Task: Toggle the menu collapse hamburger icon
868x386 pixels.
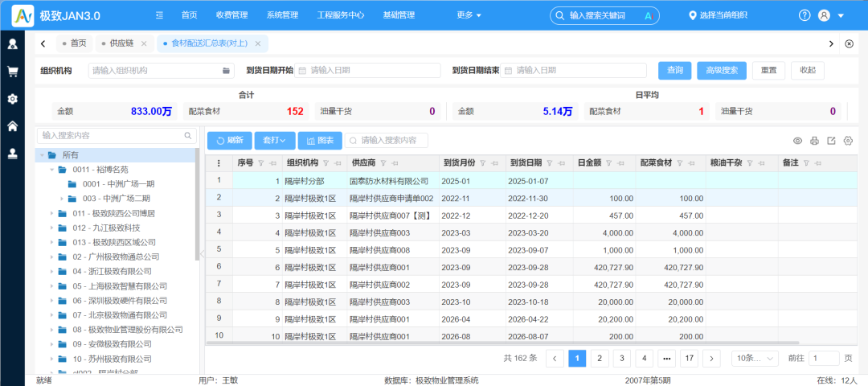Action: point(159,15)
